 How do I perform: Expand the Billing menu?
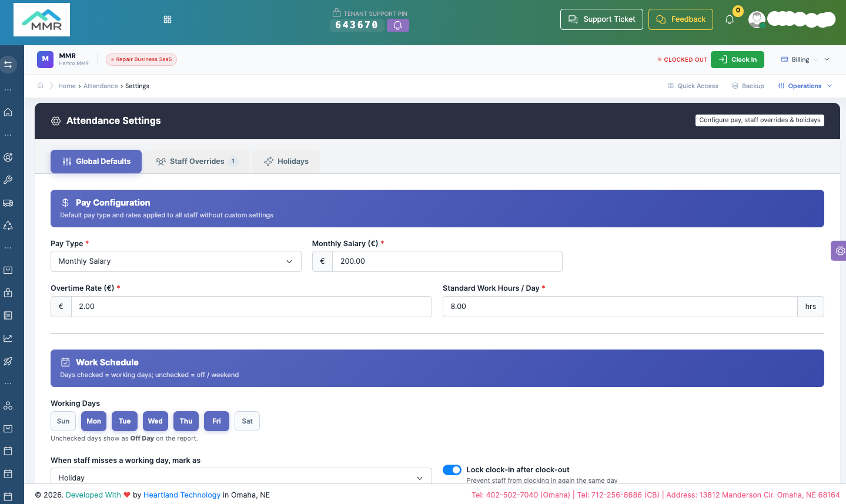805,59
